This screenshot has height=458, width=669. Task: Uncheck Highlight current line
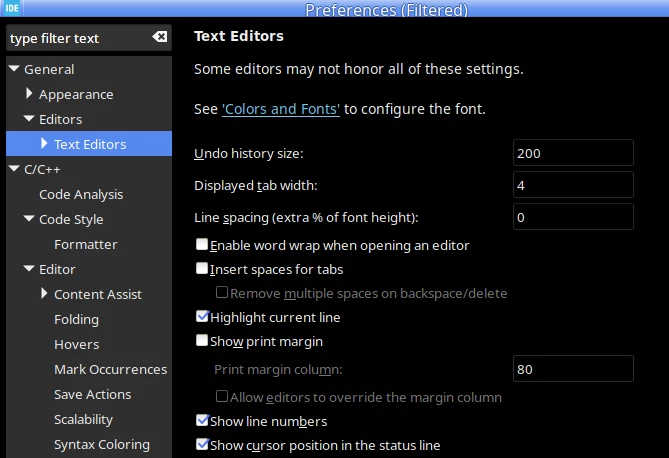click(x=202, y=316)
